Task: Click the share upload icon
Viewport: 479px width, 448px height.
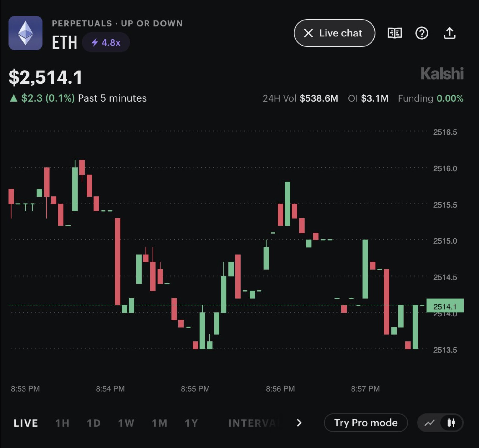Action: pos(449,33)
